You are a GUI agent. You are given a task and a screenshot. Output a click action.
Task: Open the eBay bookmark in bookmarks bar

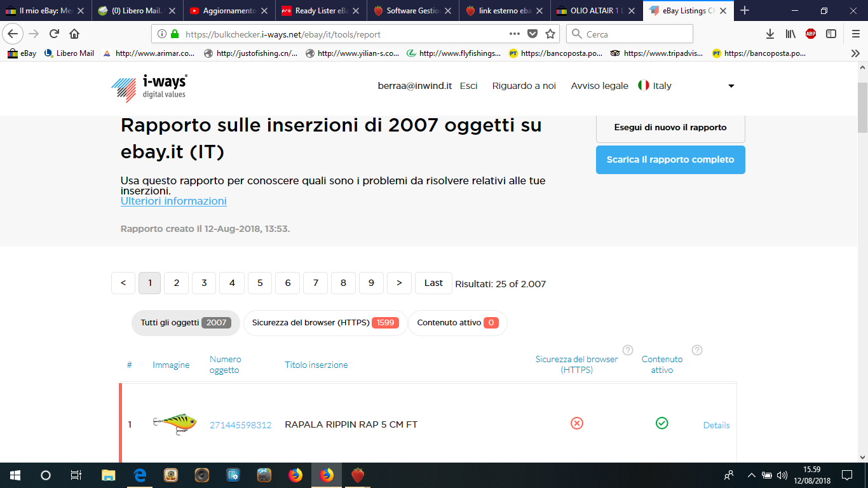(22, 53)
